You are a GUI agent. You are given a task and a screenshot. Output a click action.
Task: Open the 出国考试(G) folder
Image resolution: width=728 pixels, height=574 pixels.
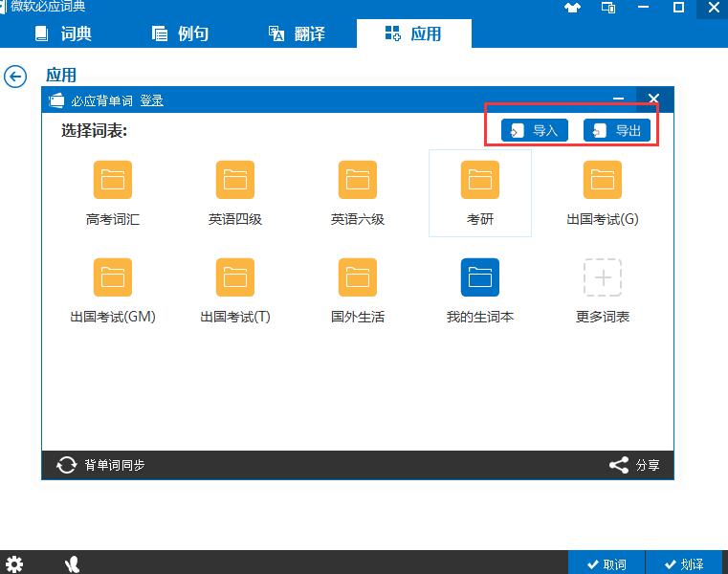point(603,180)
